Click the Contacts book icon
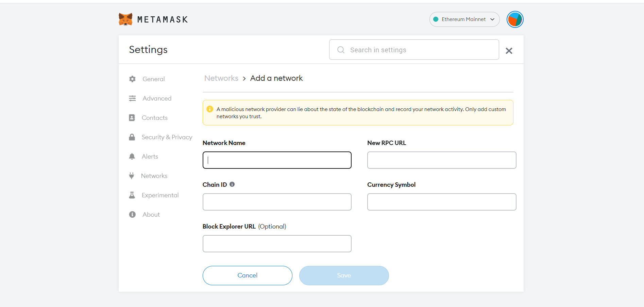 click(132, 118)
